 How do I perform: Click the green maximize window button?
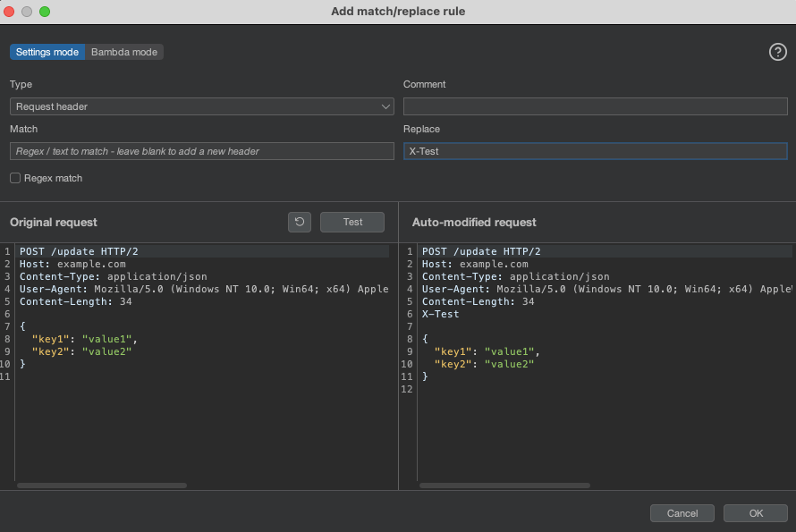45,11
